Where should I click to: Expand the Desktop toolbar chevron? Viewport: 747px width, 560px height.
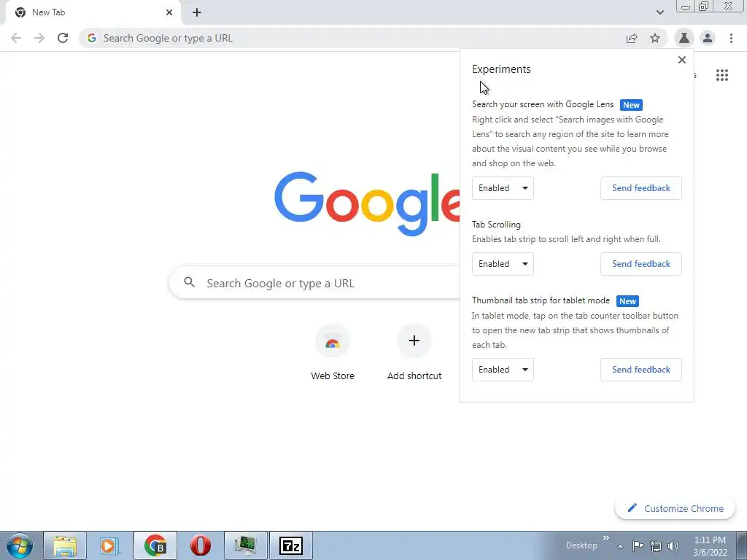(x=606, y=537)
